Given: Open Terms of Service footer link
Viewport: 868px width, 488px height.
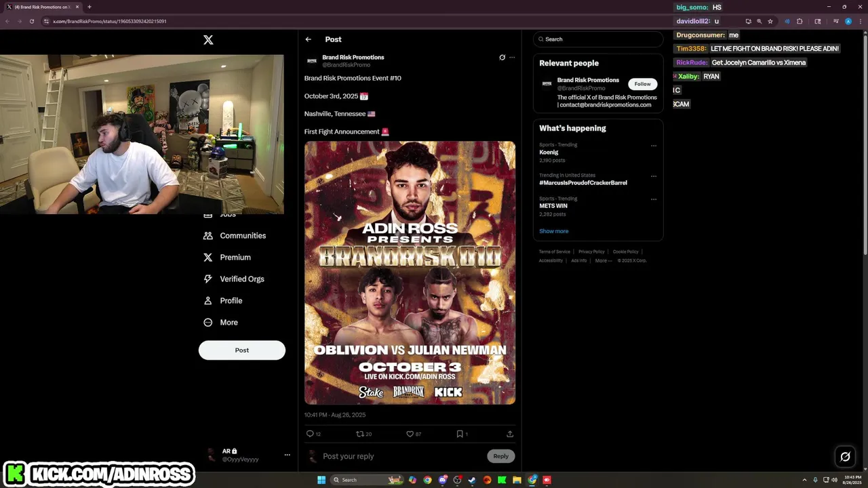Looking at the screenshot, I should [555, 251].
